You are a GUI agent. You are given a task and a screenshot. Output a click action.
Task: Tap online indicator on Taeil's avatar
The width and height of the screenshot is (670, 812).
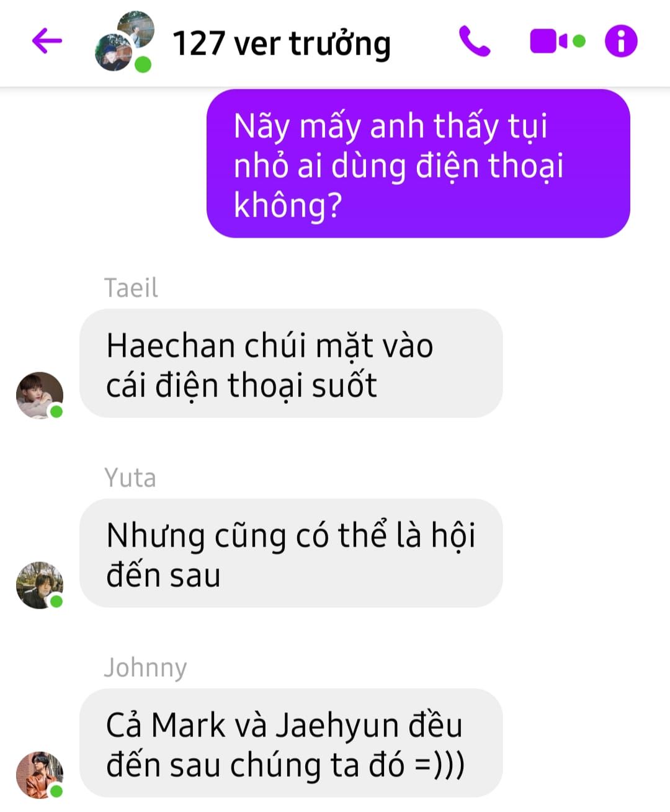coord(56,411)
